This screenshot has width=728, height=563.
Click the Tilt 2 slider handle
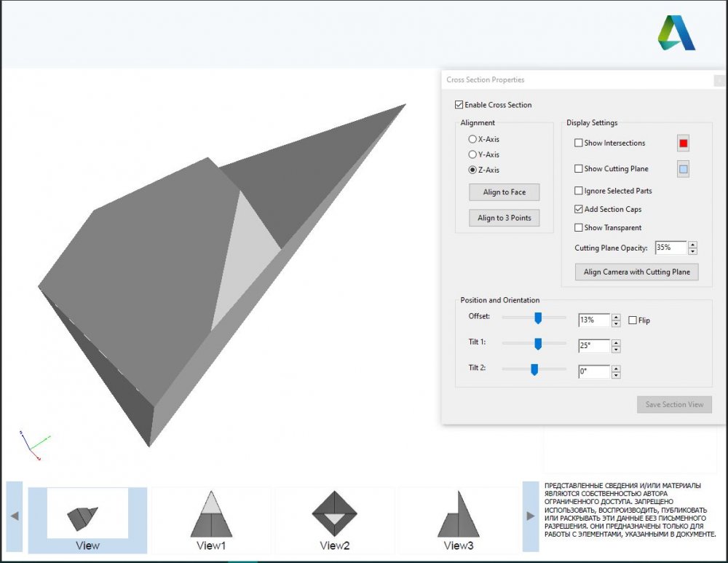click(x=534, y=369)
